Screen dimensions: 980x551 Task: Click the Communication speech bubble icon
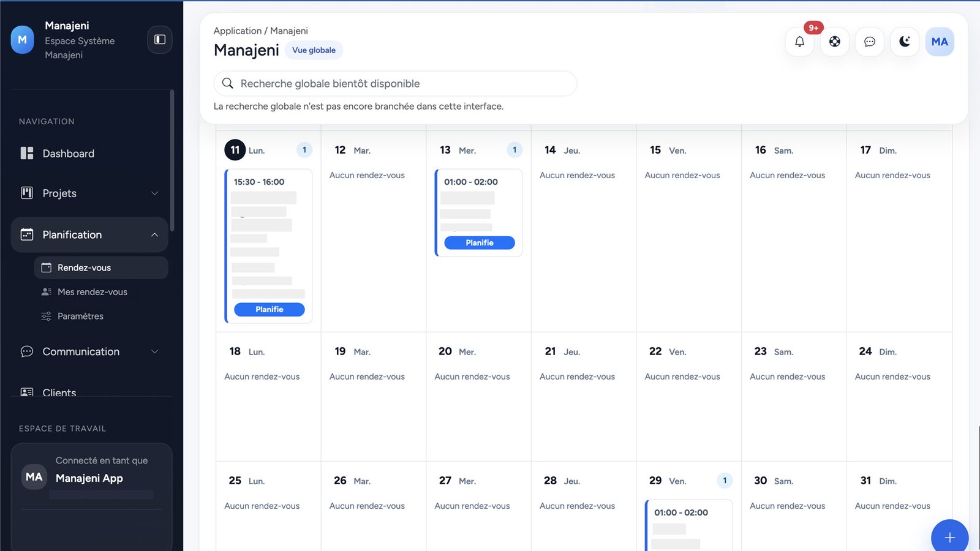click(27, 351)
